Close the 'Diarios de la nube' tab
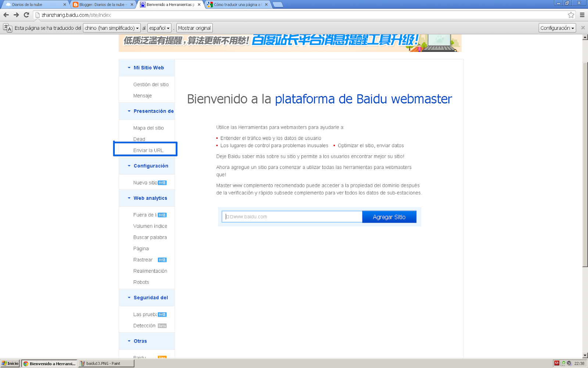This screenshot has height=368, width=588. (65, 5)
